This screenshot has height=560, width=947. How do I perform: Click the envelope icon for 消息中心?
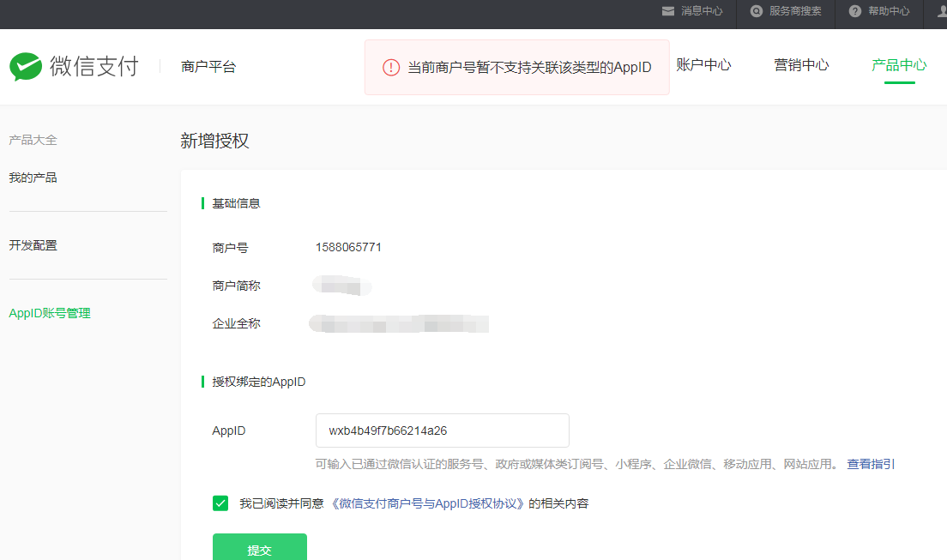(x=668, y=11)
